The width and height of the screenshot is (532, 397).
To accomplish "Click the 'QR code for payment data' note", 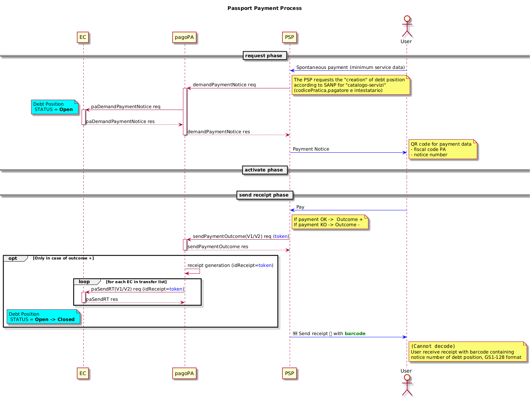I will [x=442, y=149].
